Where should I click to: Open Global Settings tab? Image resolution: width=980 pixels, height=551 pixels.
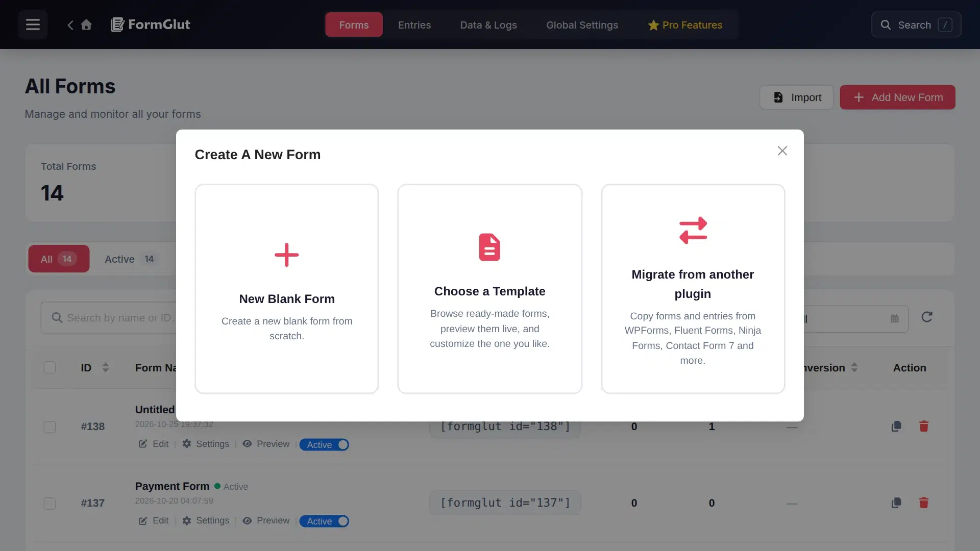click(x=582, y=25)
